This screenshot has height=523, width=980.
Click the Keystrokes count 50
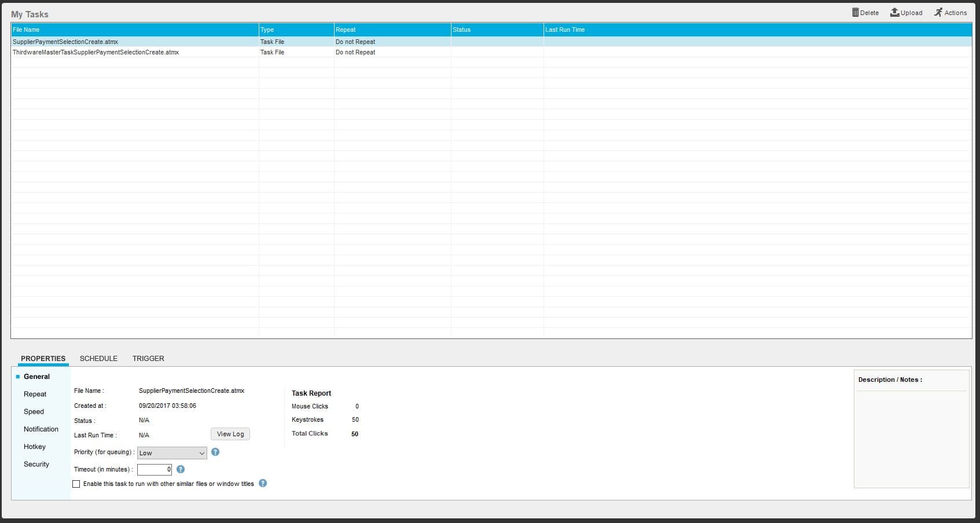click(355, 419)
